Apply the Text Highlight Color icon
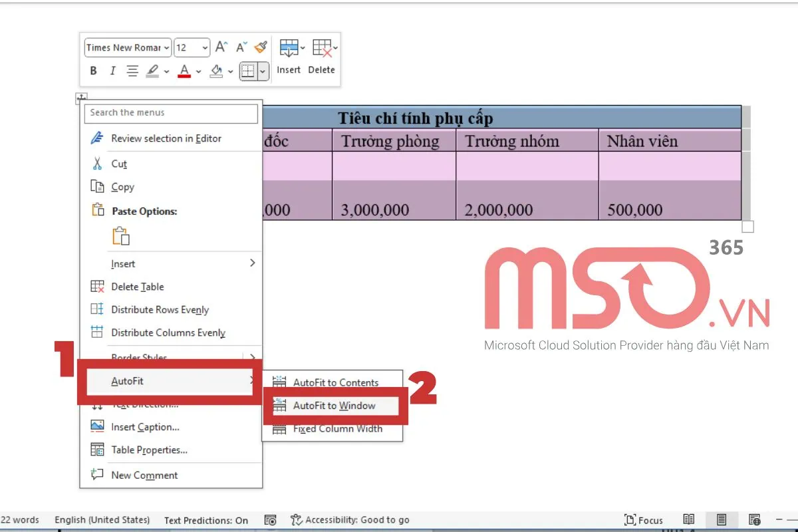Screen dimensions: 798x532 pos(151,70)
